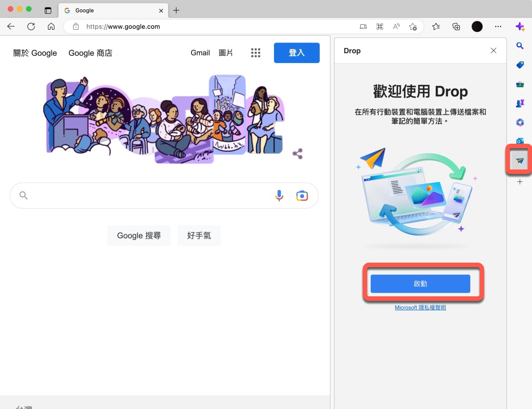Click the Drop panel title text
The image size is (532, 409).
352,51
